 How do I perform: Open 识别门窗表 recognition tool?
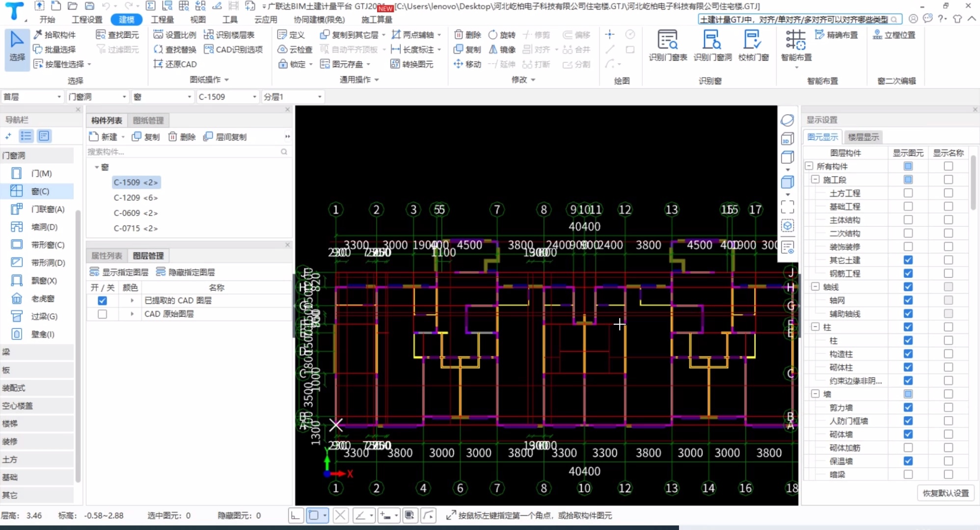(668, 45)
